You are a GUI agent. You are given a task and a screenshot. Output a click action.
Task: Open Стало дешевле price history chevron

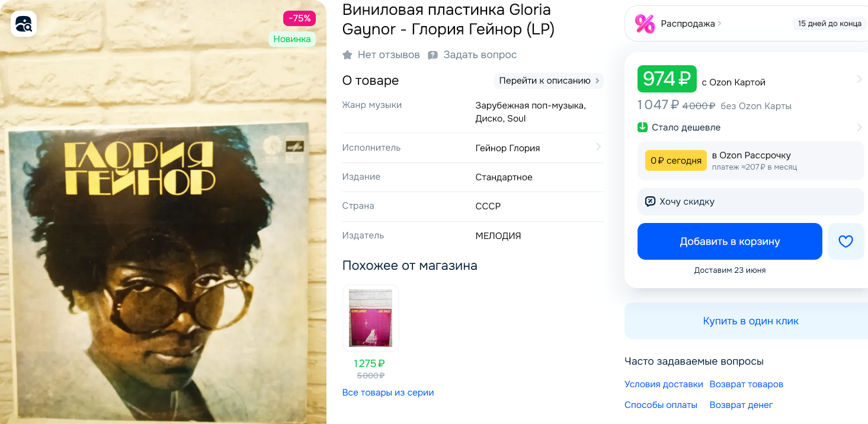point(860,127)
